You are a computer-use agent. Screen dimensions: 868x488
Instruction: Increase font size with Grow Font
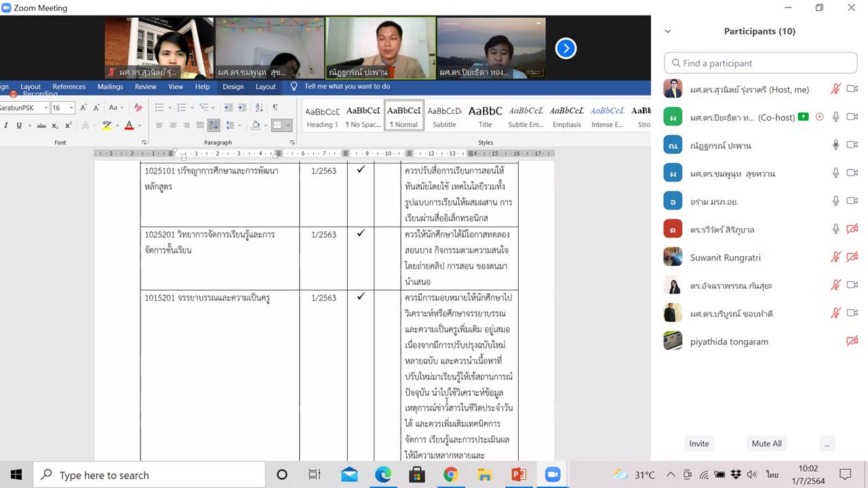83,108
